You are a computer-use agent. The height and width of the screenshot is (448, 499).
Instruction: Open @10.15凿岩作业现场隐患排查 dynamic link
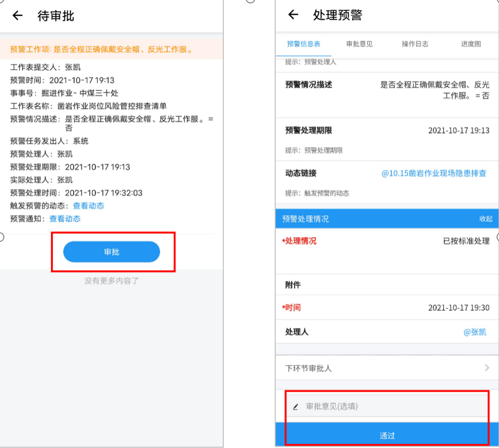(434, 174)
